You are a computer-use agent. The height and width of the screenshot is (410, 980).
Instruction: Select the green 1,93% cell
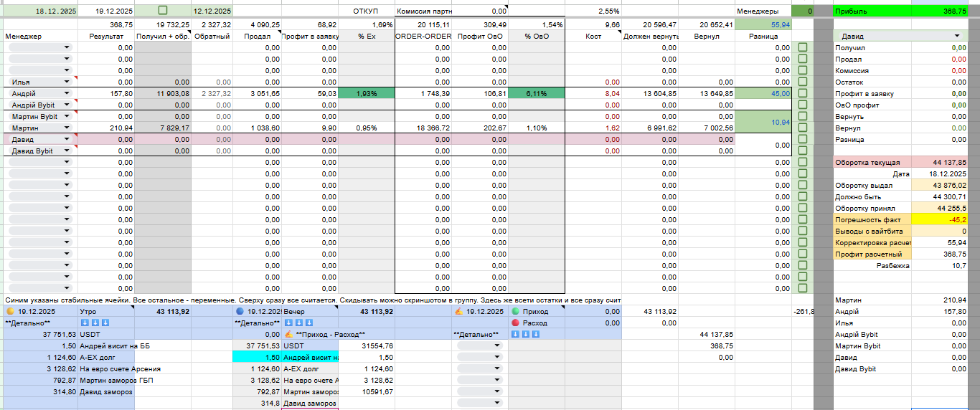(x=366, y=93)
